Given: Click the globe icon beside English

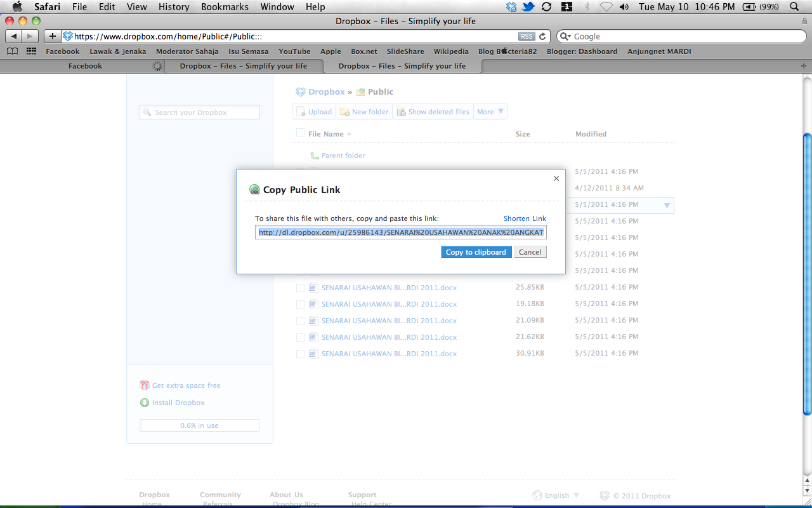Looking at the screenshot, I should (x=537, y=495).
